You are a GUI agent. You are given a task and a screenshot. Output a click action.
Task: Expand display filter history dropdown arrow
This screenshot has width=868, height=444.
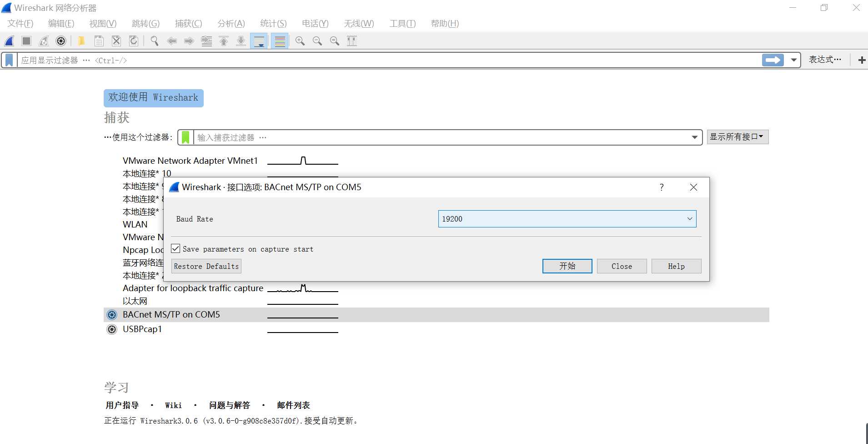point(794,60)
